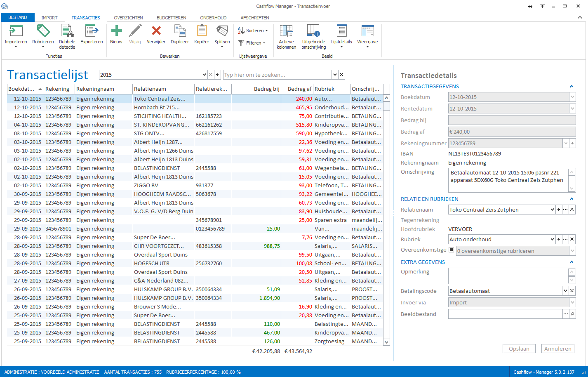Open the Relatienaam dropdown
This screenshot has height=377, width=588.
[552, 210]
